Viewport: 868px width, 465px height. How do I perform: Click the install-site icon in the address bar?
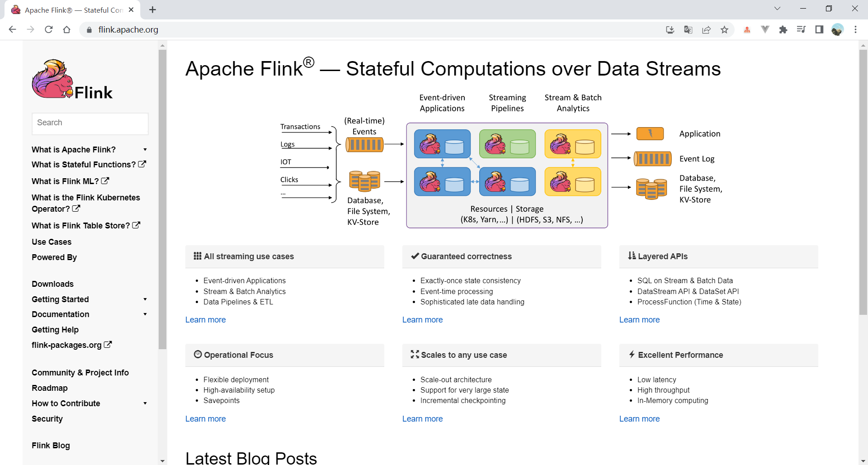(670, 29)
